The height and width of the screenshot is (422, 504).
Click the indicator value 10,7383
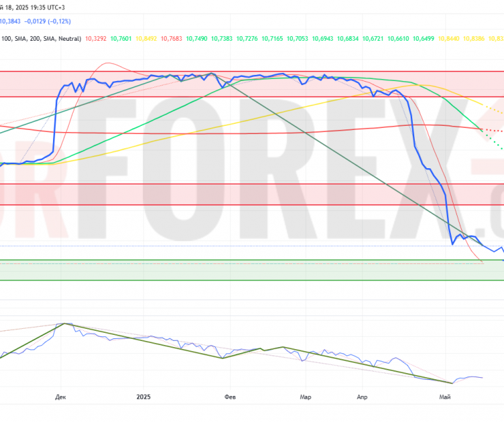(x=222, y=39)
